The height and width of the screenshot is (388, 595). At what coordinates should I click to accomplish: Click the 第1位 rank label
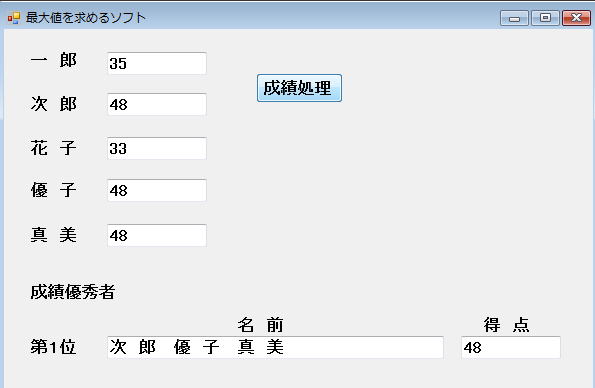(x=53, y=347)
